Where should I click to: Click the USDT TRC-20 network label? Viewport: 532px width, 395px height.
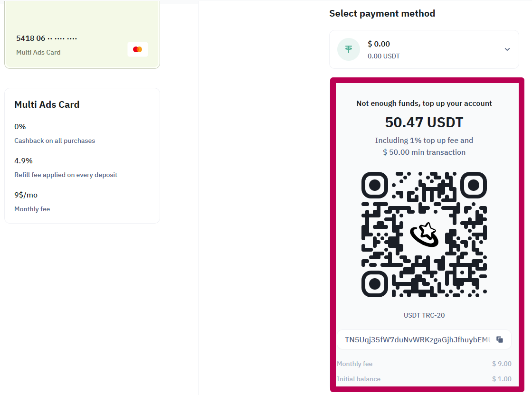(x=424, y=315)
